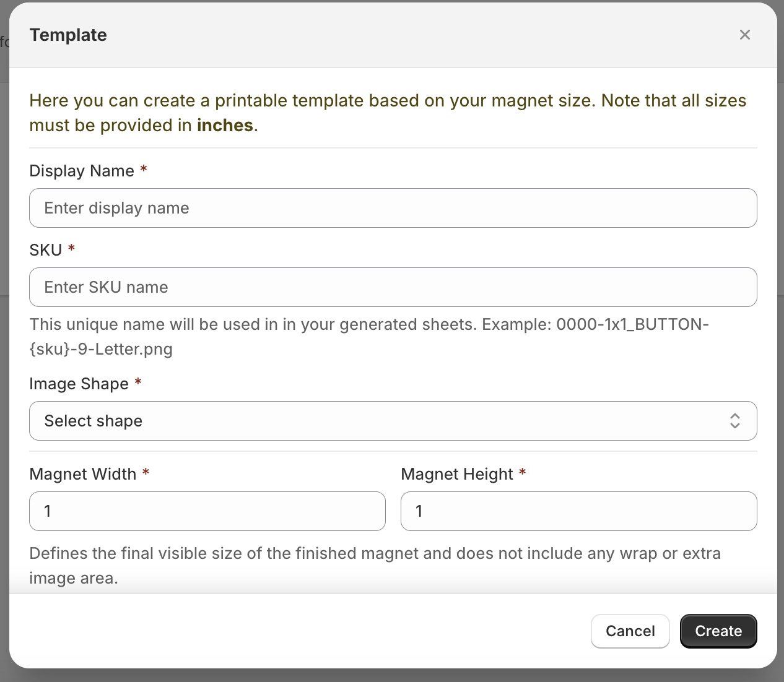The height and width of the screenshot is (682, 784).
Task: Select the Magnet Width input box
Action: [207, 511]
